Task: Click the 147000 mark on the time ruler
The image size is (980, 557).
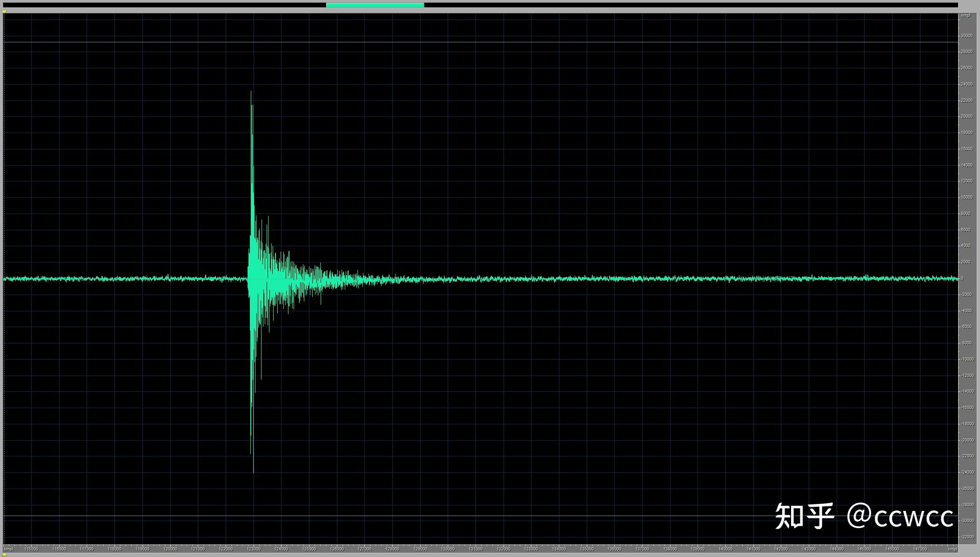Action: 920,549
